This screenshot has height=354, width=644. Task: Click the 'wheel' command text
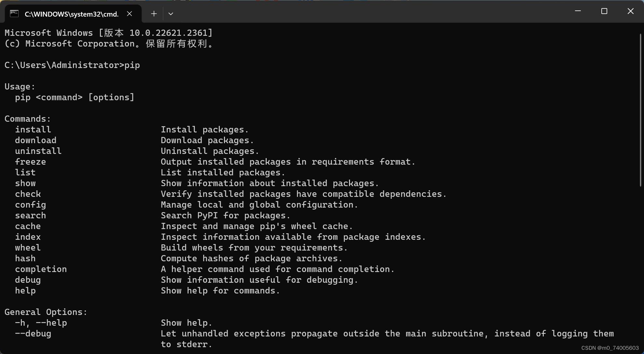pyautogui.click(x=28, y=247)
